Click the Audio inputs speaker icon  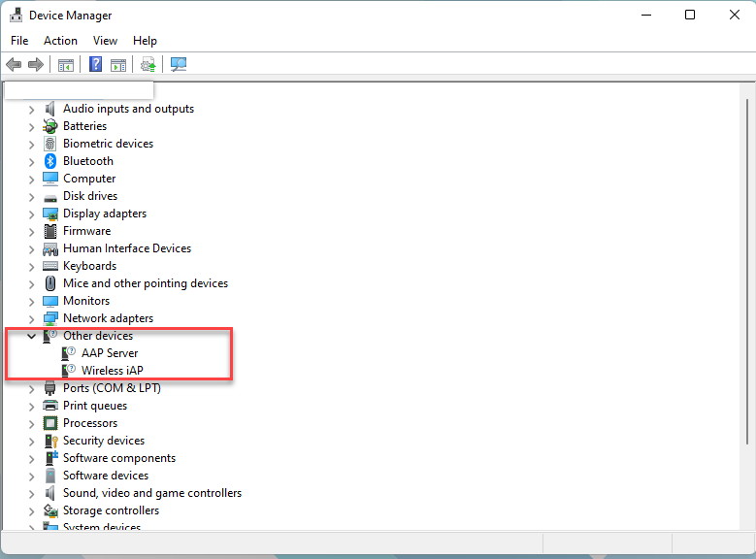(x=50, y=109)
